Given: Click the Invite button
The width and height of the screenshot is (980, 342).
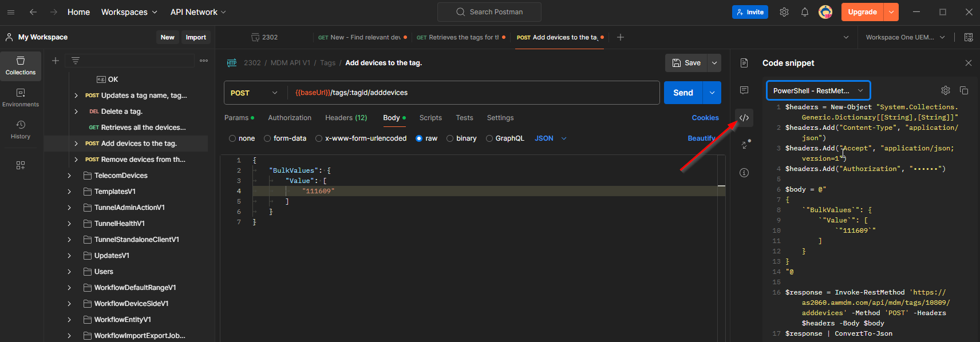Looking at the screenshot, I should (x=750, y=12).
